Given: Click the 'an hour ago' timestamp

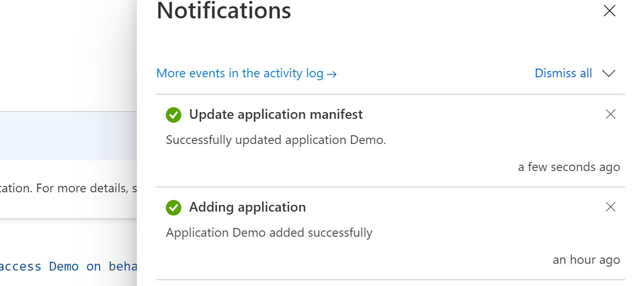Looking at the screenshot, I should tap(586, 260).
